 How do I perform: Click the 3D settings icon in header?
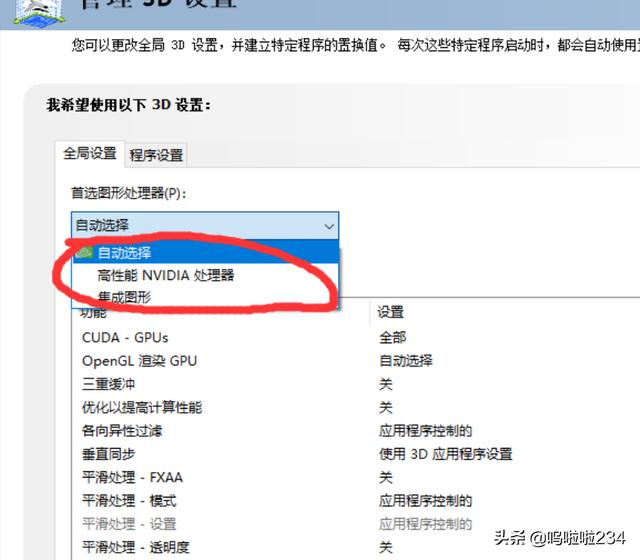38,12
